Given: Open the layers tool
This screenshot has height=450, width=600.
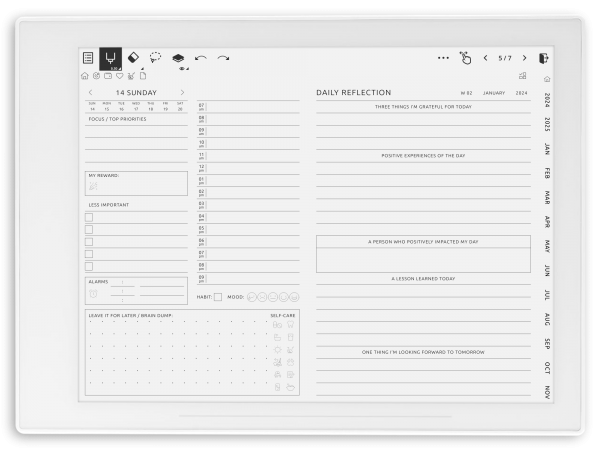Looking at the screenshot, I should click(x=178, y=58).
